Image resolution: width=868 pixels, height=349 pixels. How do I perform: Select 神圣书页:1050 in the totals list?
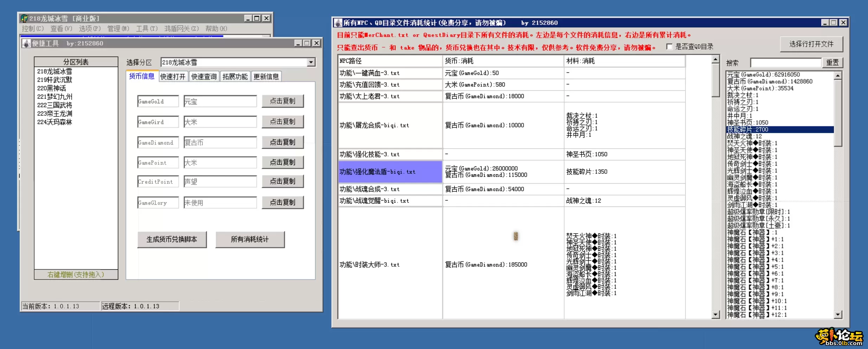click(x=780, y=123)
